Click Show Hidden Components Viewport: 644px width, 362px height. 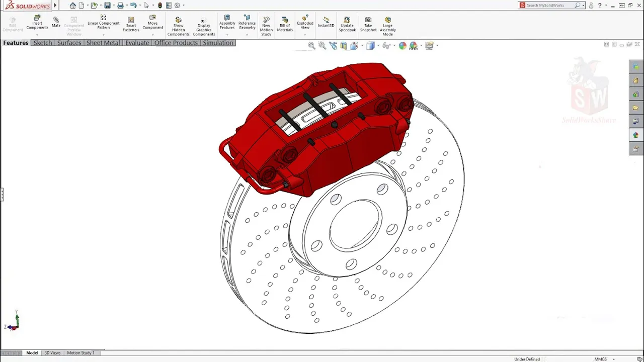(x=178, y=26)
